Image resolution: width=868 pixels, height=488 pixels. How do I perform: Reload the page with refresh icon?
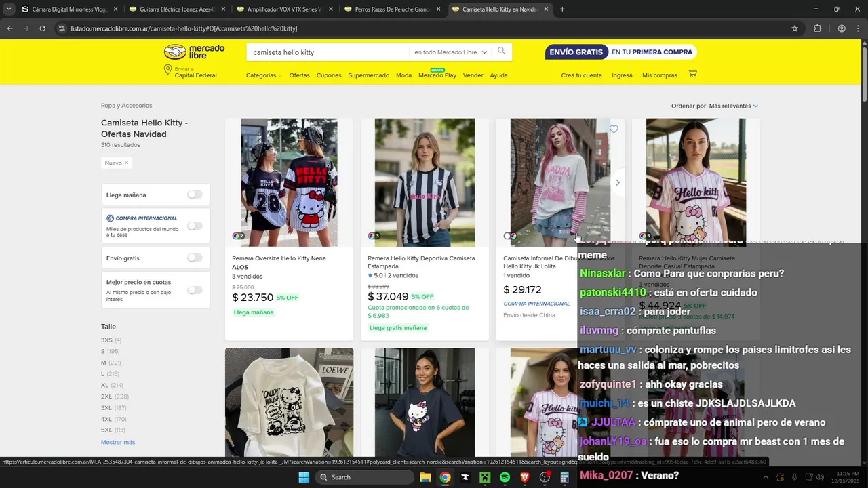[x=42, y=28]
